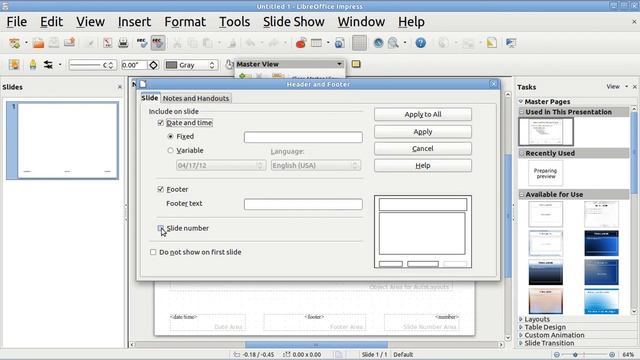Click the arrow style icon

click(x=48, y=64)
